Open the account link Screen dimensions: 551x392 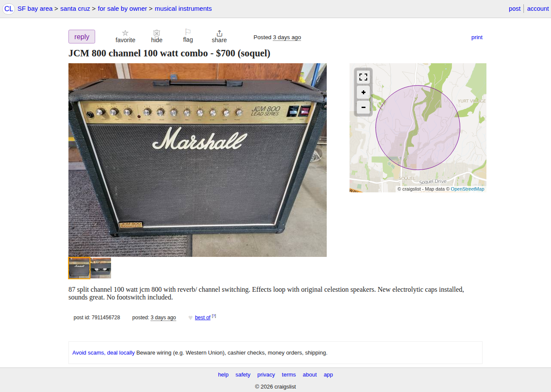(538, 9)
